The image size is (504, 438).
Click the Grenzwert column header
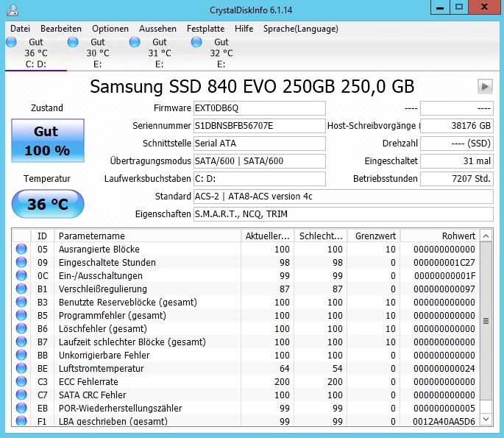374,236
